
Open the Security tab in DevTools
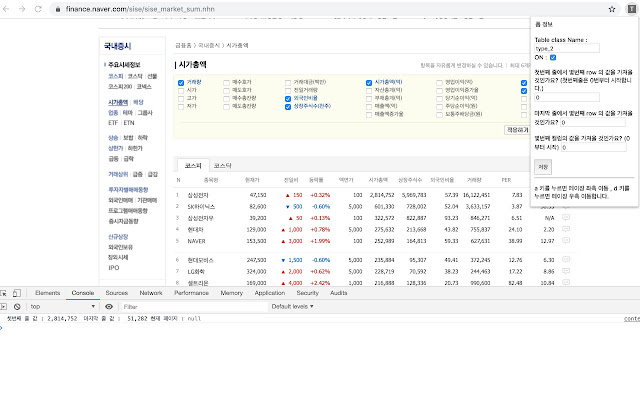307,293
